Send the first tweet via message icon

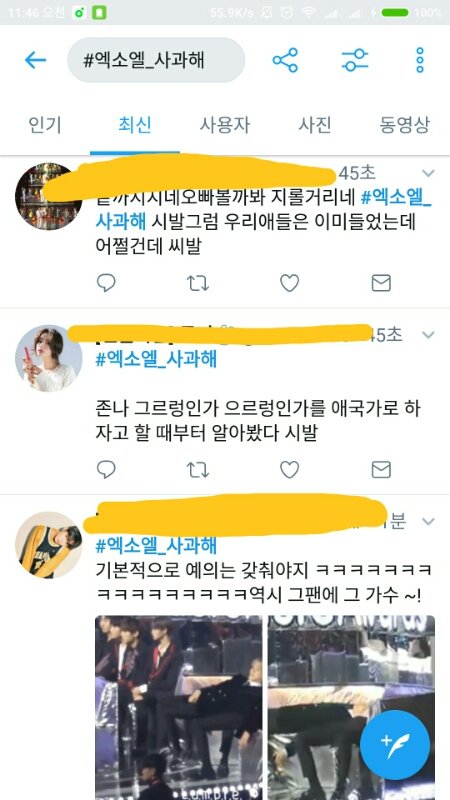[381, 283]
